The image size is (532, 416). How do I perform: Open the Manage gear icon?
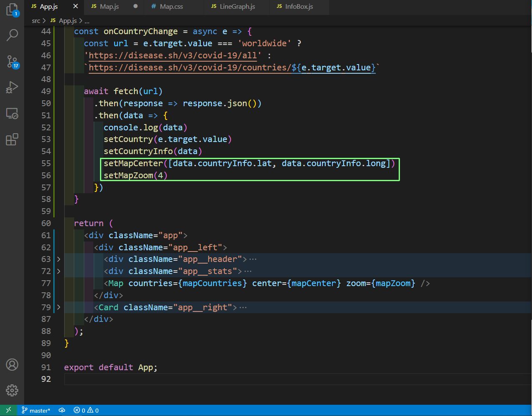click(12, 390)
